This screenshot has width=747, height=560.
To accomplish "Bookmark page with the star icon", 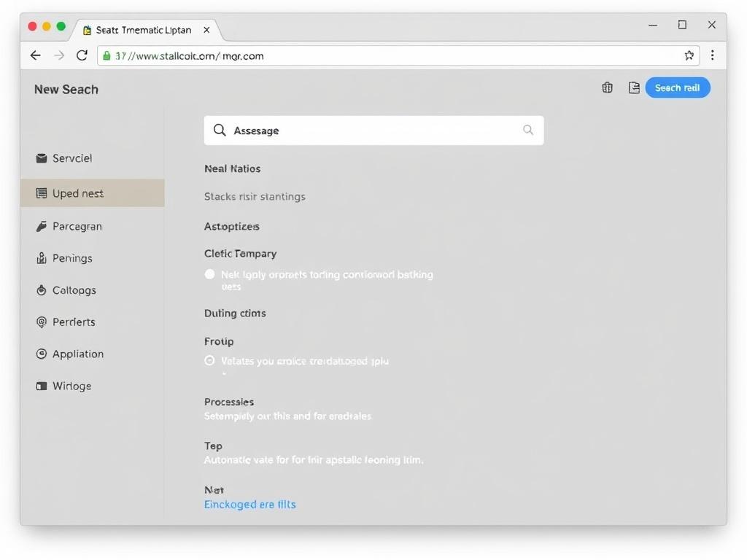I will coord(689,55).
